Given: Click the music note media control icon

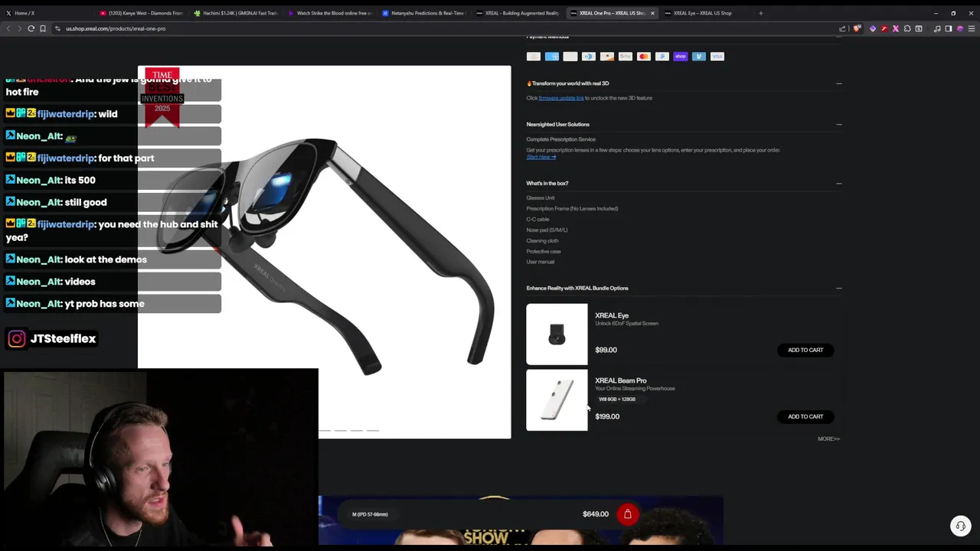Looking at the screenshot, I should coord(937,28).
